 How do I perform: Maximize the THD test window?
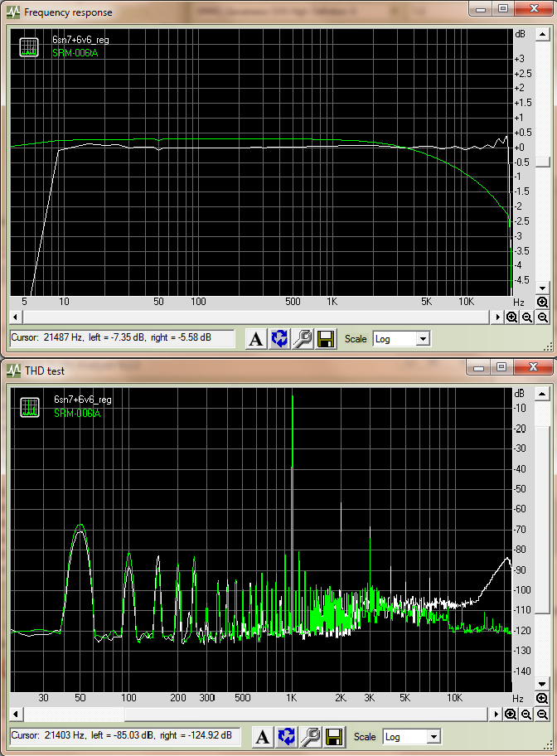(501, 367)
